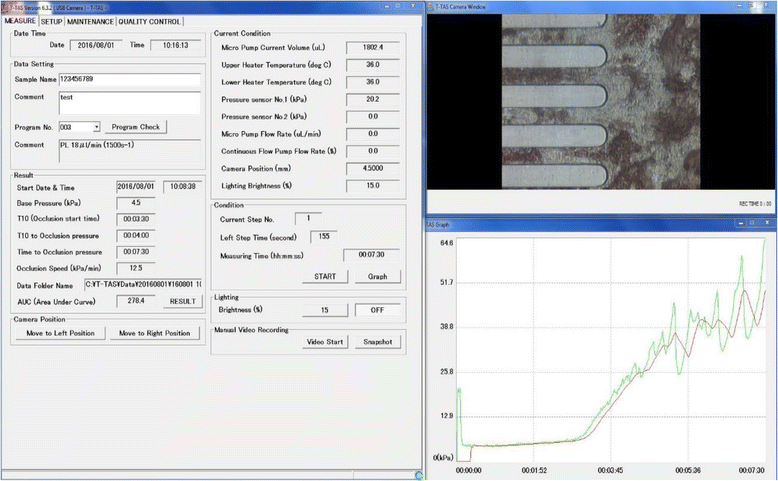
Task: Move camera to right position
Action: tap(155, 333)
